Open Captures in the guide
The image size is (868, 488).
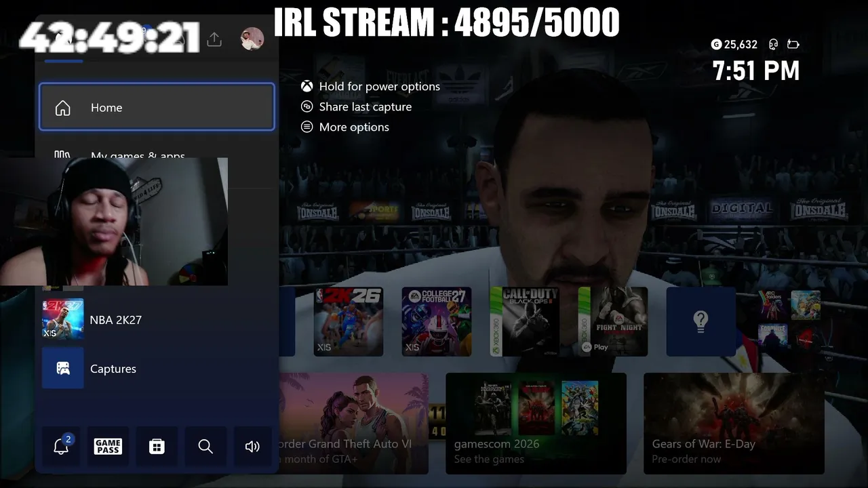(157, 368)
